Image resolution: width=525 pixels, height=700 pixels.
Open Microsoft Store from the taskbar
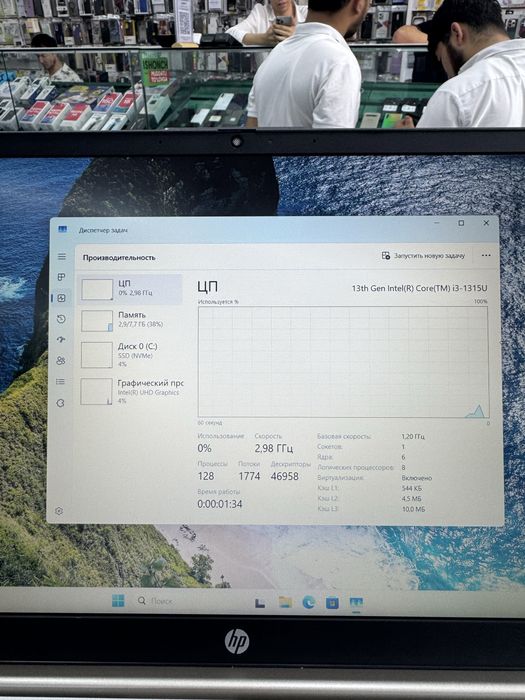[332, 603]
